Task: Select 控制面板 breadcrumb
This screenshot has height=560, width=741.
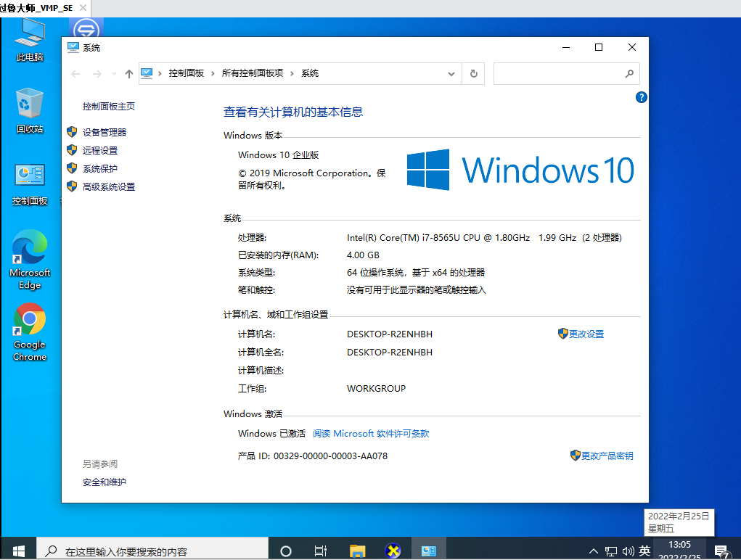Action: point(187,73)
